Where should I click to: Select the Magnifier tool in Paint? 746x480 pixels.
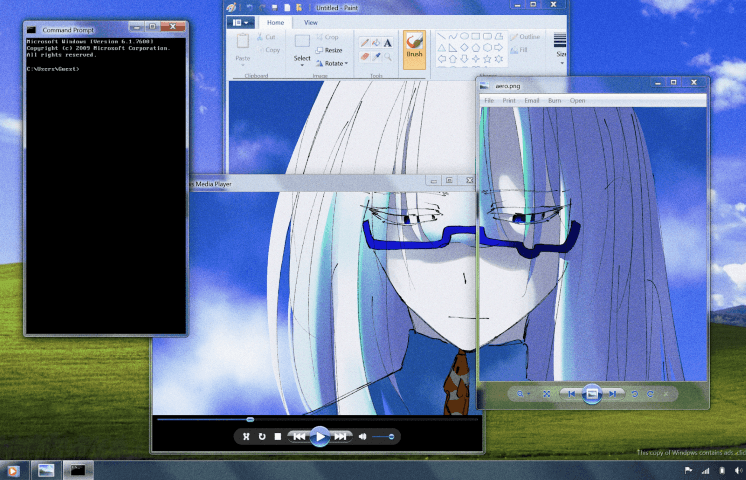[x=388, y=57]
